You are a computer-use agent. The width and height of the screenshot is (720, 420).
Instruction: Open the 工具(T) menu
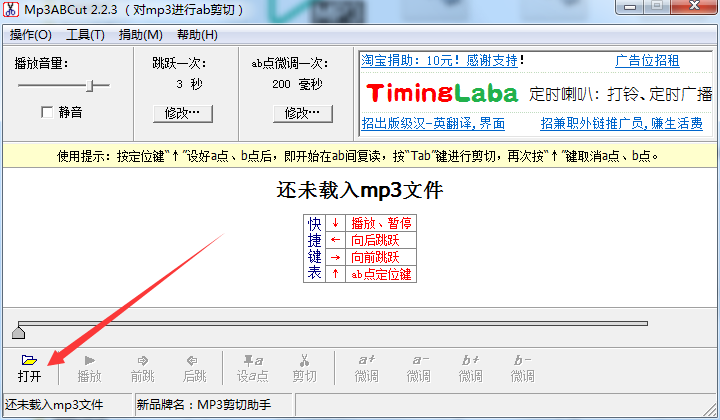85,35
